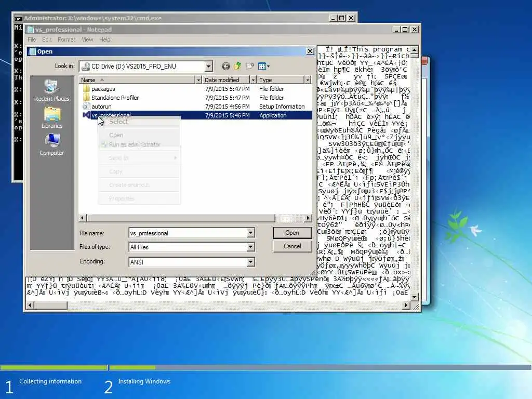
Task: Click the vs_professional application icon
Action: click(x=86, y=115)
